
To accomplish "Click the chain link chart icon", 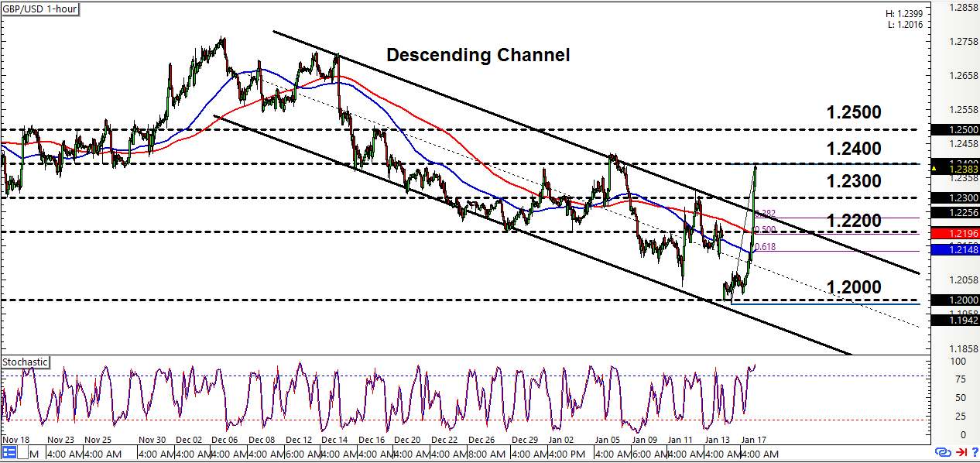I will coord(943,452).
